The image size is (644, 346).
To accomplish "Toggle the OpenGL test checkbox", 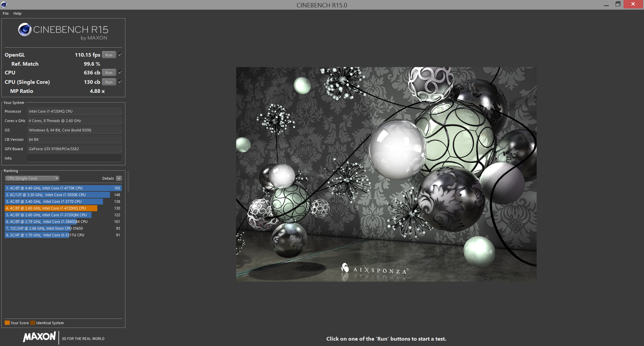I will (120, 55).
